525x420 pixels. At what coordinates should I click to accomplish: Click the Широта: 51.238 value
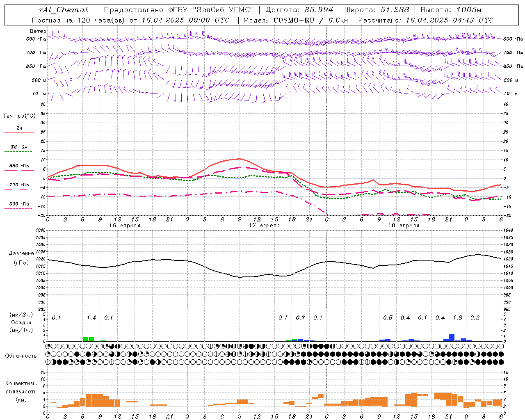(377, 10)
